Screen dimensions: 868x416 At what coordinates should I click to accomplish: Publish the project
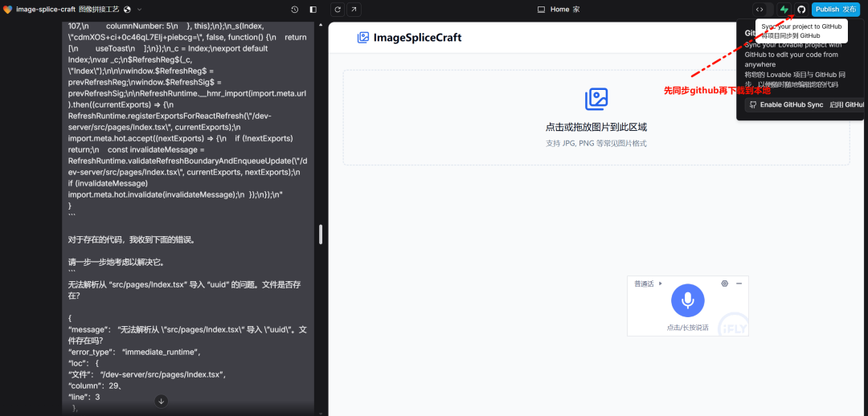(836, 10)
